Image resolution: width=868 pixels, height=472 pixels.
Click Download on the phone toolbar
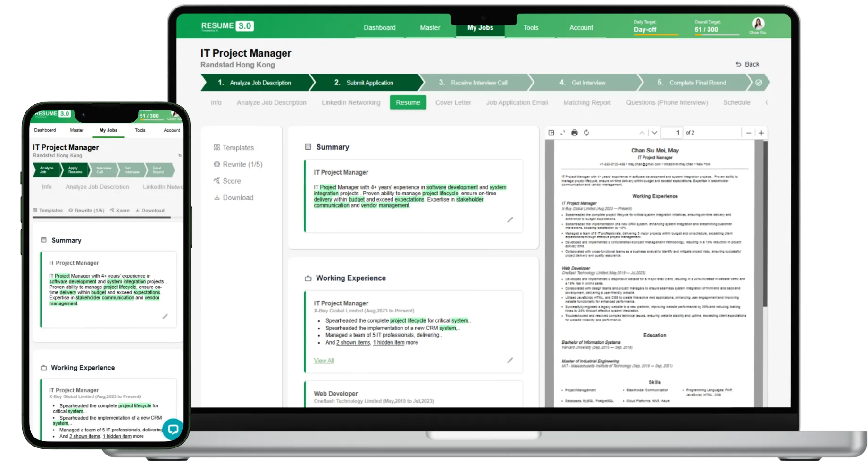150,211
